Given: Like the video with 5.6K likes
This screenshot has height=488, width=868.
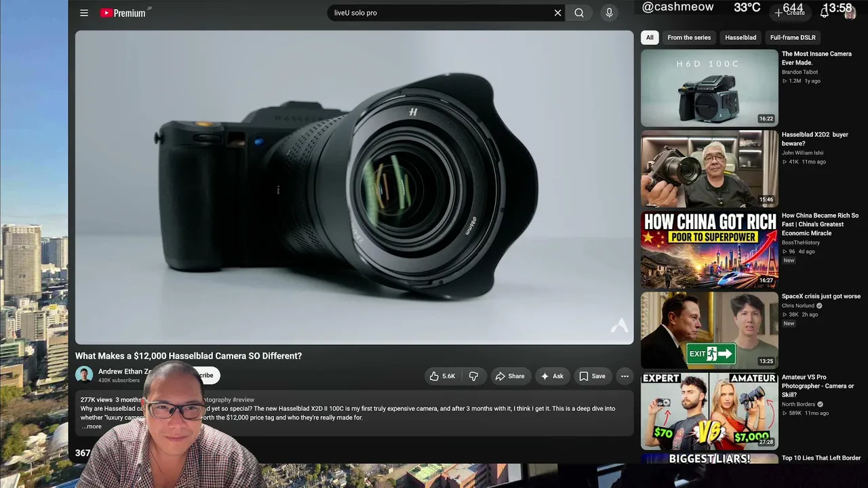Looking at the screenshot, I should tap(443, 376).
